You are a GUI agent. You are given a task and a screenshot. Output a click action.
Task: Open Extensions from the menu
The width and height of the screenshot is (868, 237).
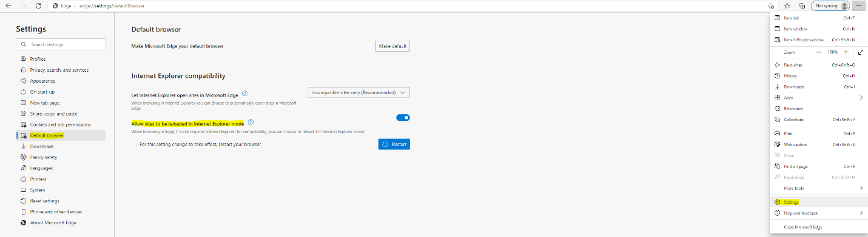pyautogui.click(x=818, y=109)
